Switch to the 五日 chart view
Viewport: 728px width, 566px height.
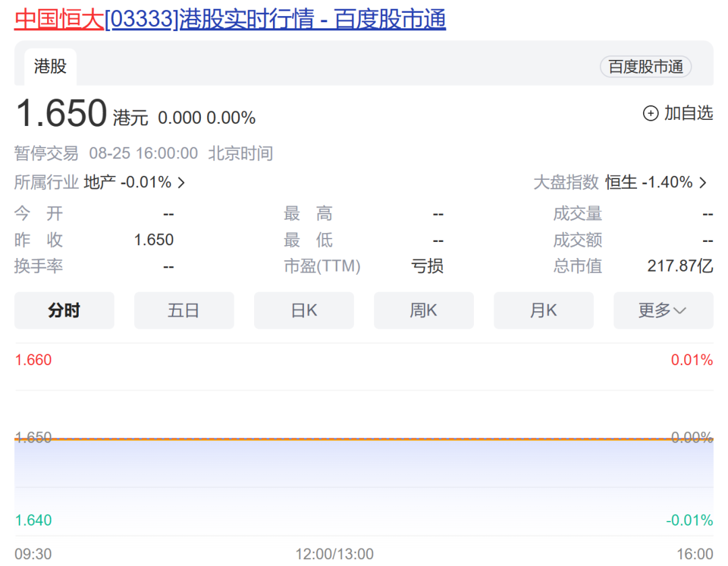click(x=184, y=310)
